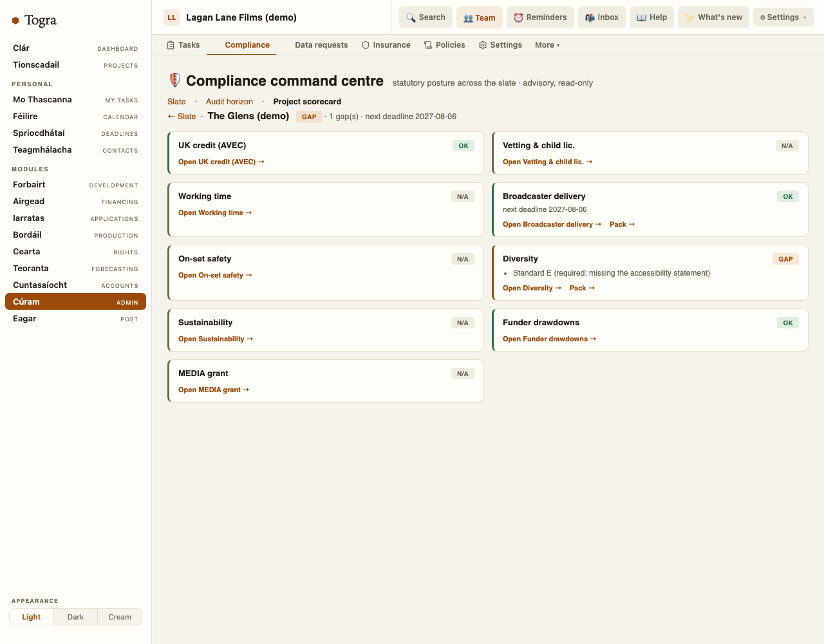This screenshot has height=644, width=824.
Task: Click the mailbox icon in Inbox
Action: tap(590, 17)
